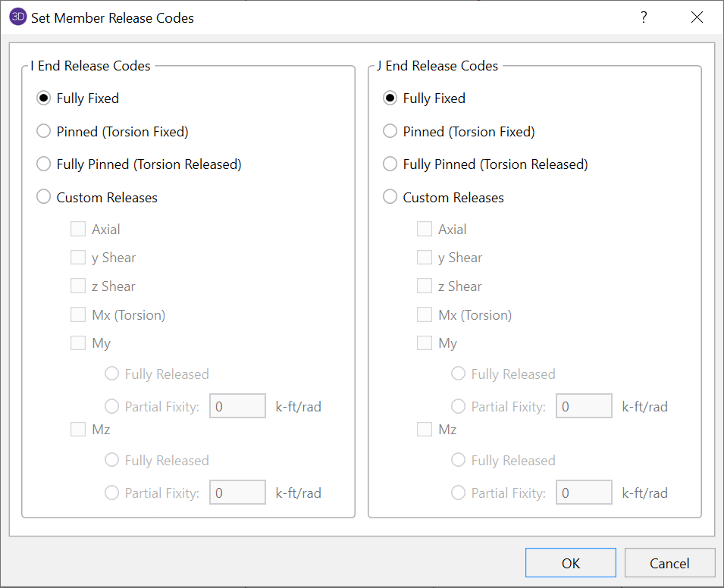
Task: Click J End Mz Partial Fixity input field
Action: point(584,493)
